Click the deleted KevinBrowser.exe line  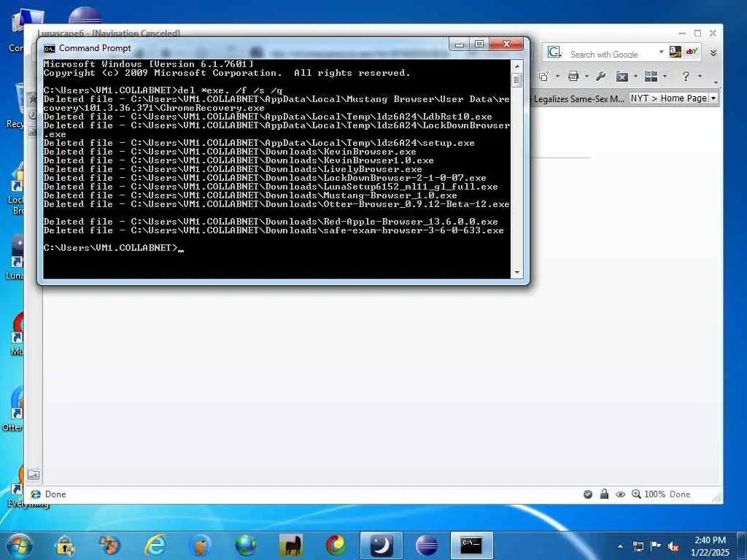point(230,152)
